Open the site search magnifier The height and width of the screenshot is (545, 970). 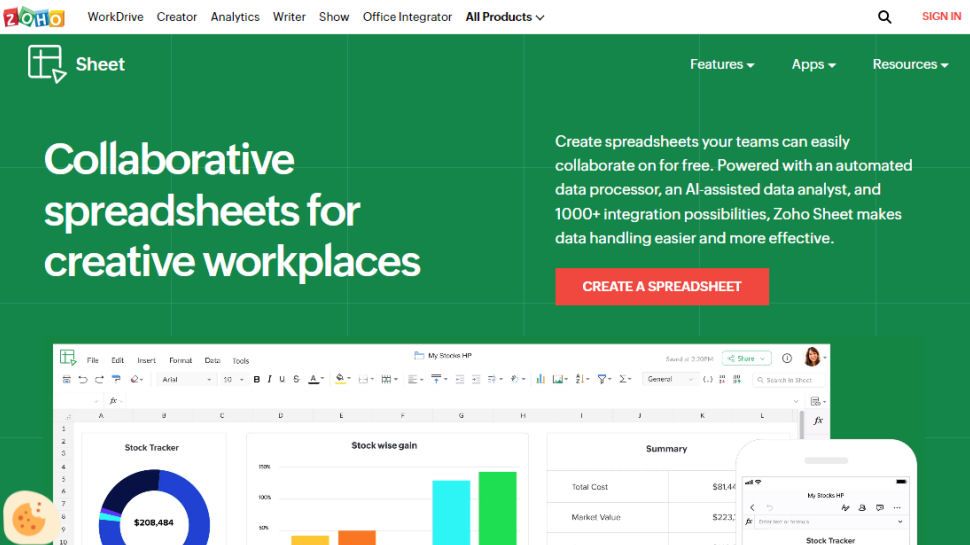tap(885, 17)
